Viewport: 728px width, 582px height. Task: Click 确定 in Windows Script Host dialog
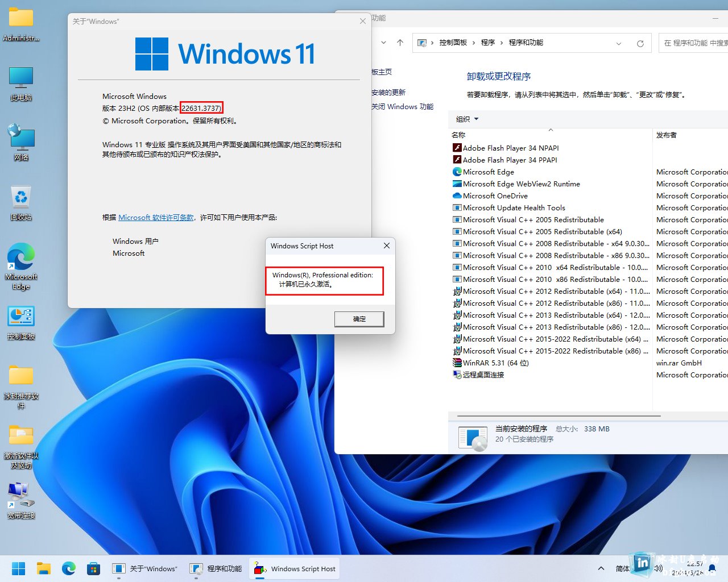click(x=359, y=319)
